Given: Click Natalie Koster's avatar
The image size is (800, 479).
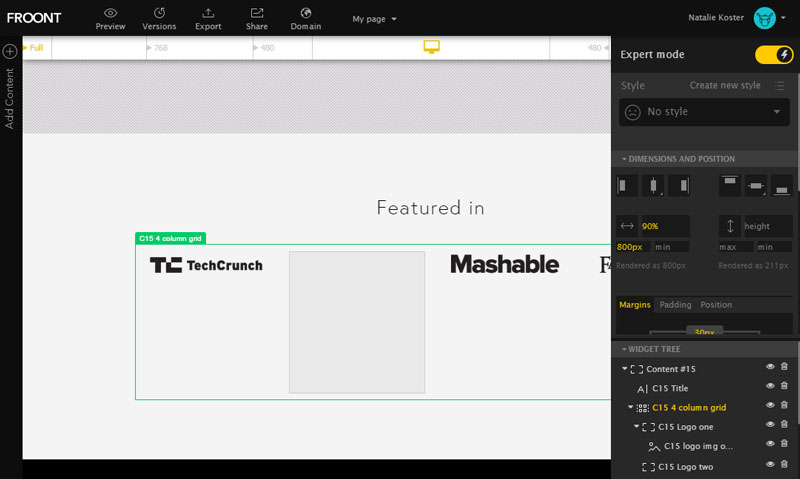Looking at the screenshot, I should point(764,18).
